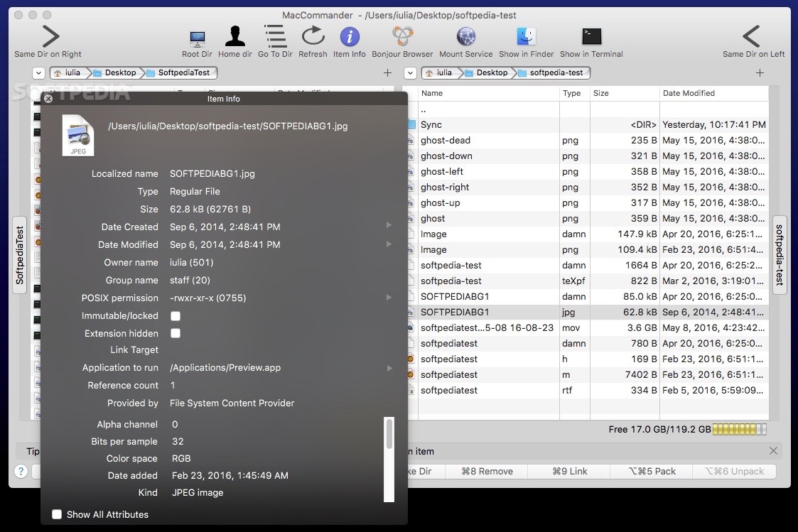This screenshot has height=532, width=798.
Task: Enable the Immutable/locked checkbox
Action: pos(176,316)
